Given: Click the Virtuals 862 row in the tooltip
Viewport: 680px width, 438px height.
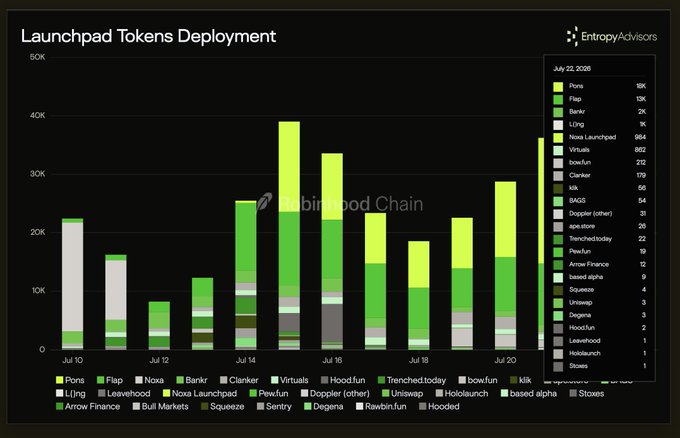Looking at the screenshot, I should [x=600, y=150].
